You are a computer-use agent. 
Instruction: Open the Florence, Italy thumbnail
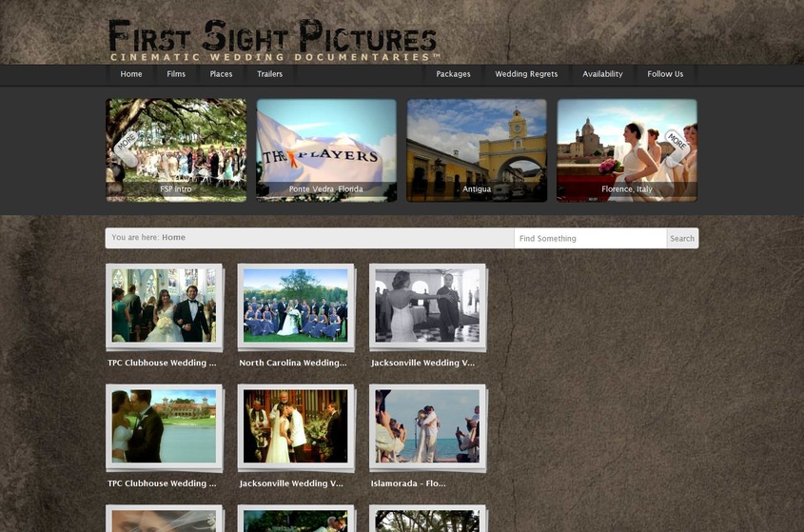click(x=627, y=149)
